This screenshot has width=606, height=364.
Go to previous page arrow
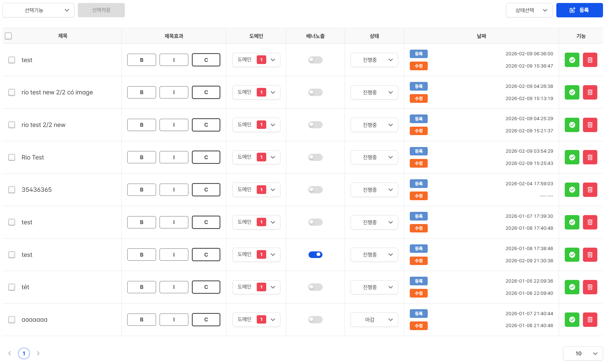[10, 353]
